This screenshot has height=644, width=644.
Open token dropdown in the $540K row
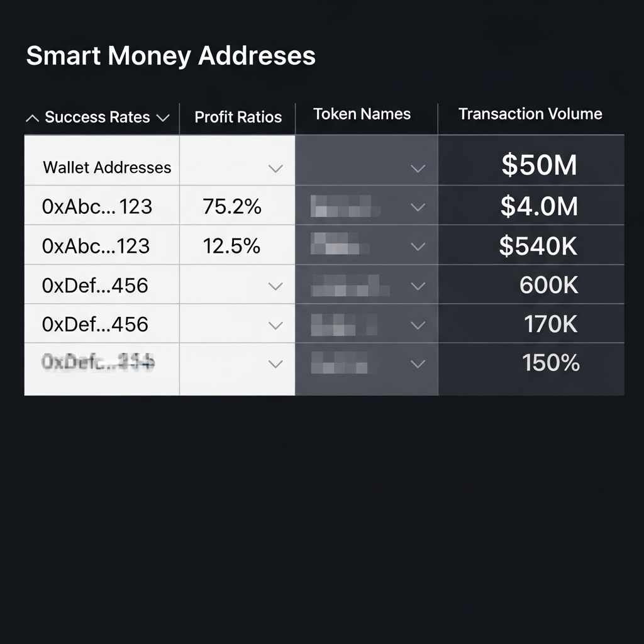pos(418,247)
